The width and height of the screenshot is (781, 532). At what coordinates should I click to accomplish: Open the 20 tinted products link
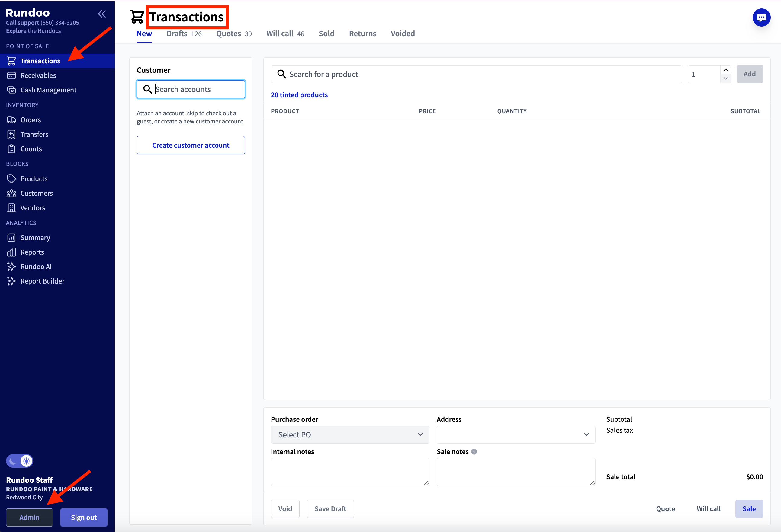tap(299, 95)
